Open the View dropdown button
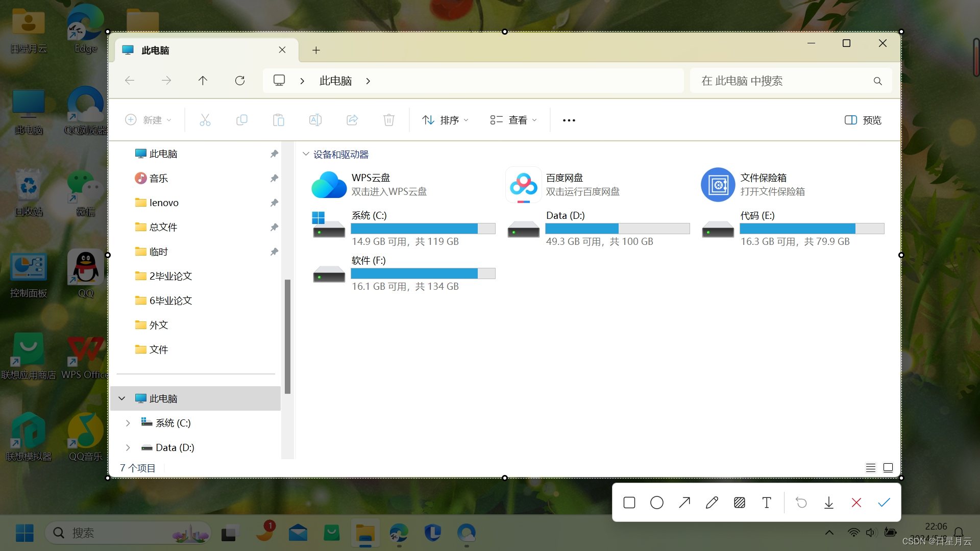980x551 pixels. (x=513, y=120)
